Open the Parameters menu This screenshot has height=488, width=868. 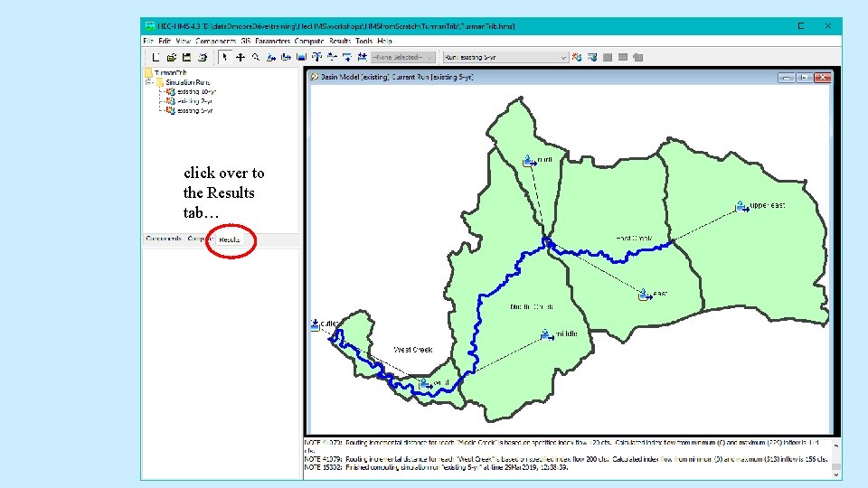[x=272, y=41]
